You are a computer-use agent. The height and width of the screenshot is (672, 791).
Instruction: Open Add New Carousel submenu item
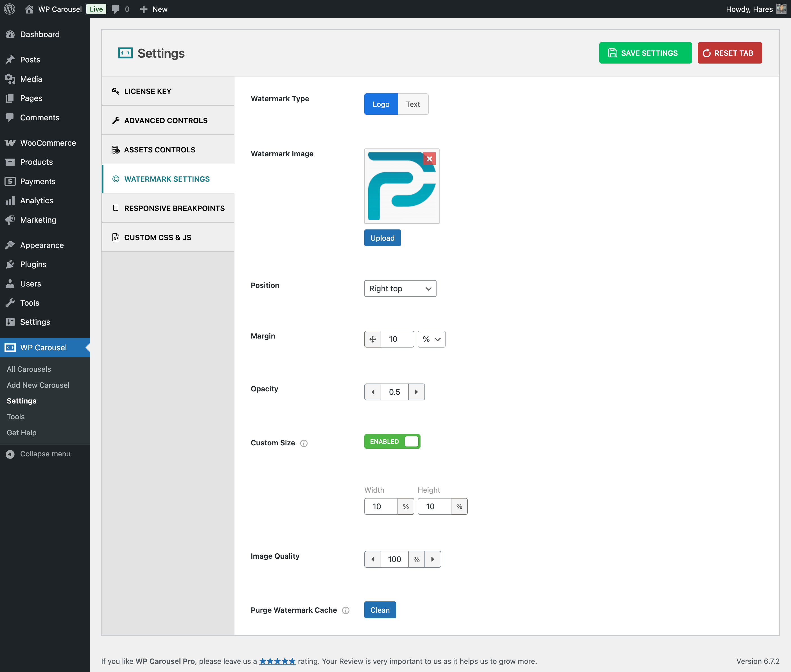click(x=38, y=385)
